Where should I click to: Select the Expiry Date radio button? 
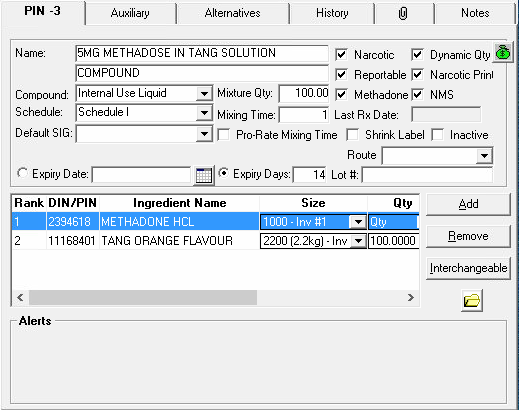click(x=22, y=173)
